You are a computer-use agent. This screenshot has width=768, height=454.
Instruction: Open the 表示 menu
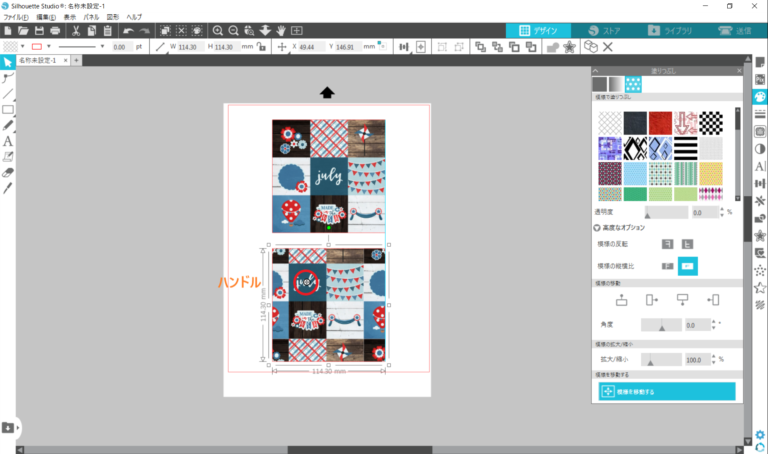(70, 17)
